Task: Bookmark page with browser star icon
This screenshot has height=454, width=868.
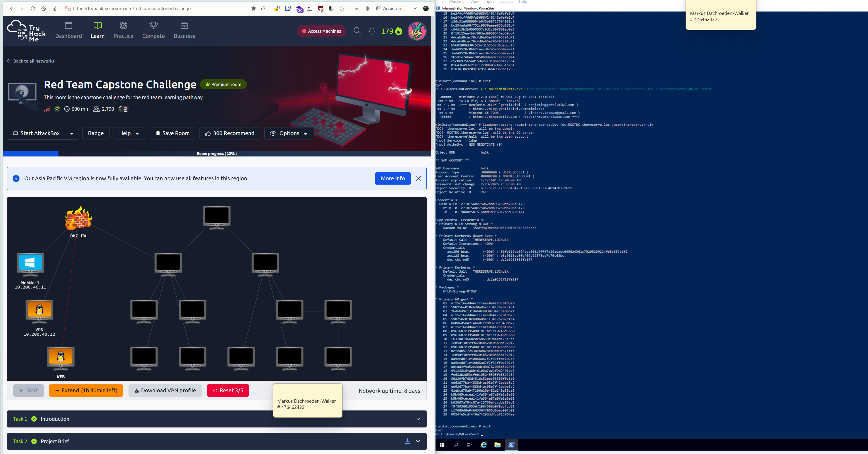Action: 253,8
